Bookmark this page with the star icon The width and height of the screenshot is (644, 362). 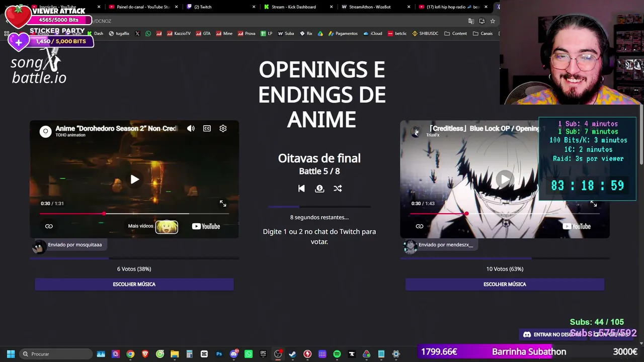pyautogui.click(x=493, y=21)
